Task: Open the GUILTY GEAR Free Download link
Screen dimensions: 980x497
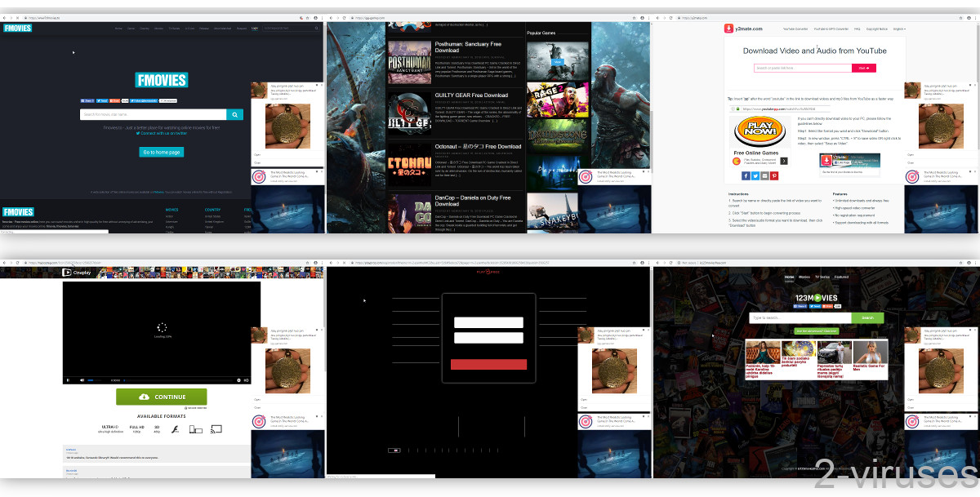Action: point(471,95)
